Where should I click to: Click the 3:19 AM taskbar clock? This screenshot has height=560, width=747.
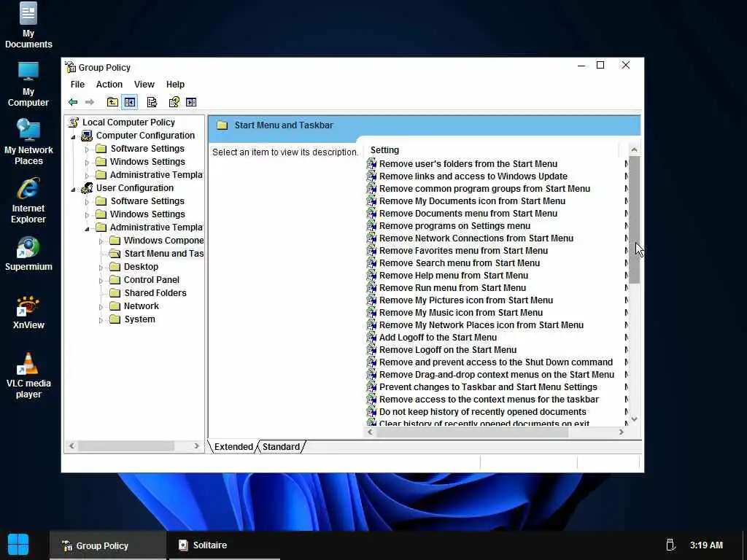tap(706, 545)
